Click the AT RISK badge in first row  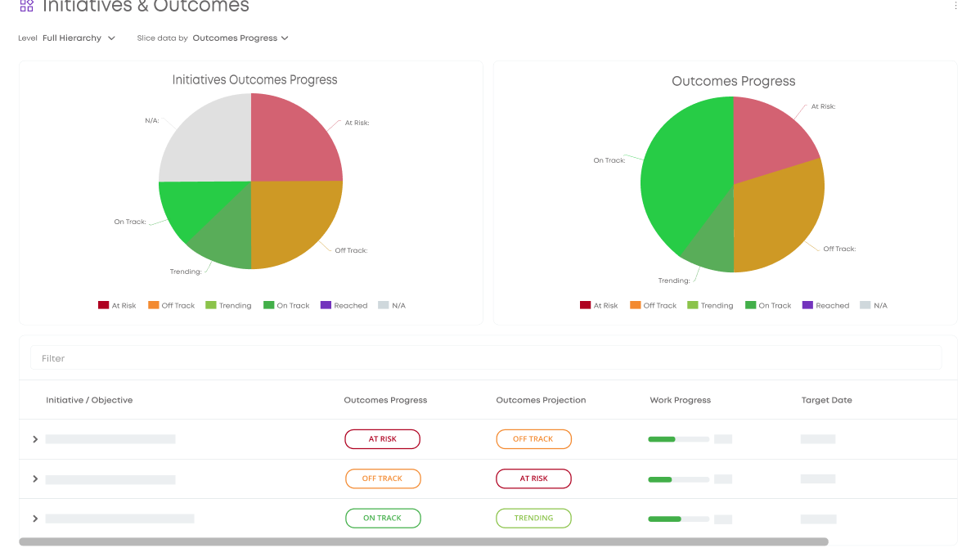pyautogui.click(x=382, y=439)
